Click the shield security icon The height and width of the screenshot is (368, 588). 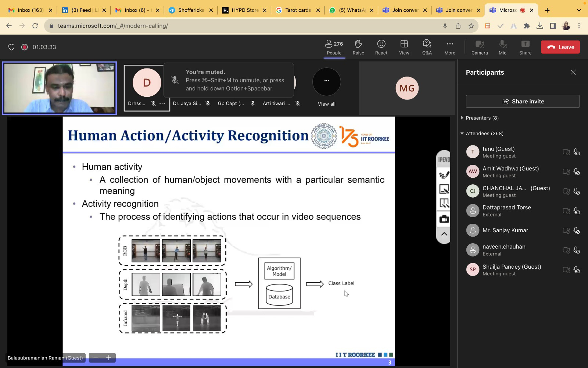click(x=11, y=47)
